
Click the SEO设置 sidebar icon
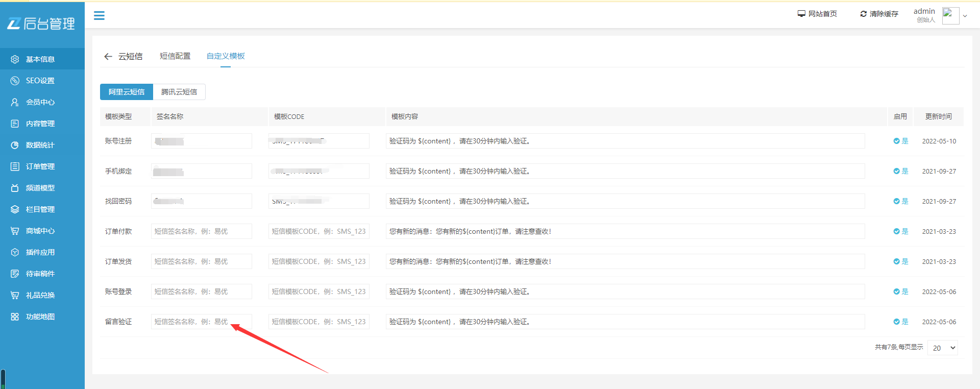(x=15, y=81)
